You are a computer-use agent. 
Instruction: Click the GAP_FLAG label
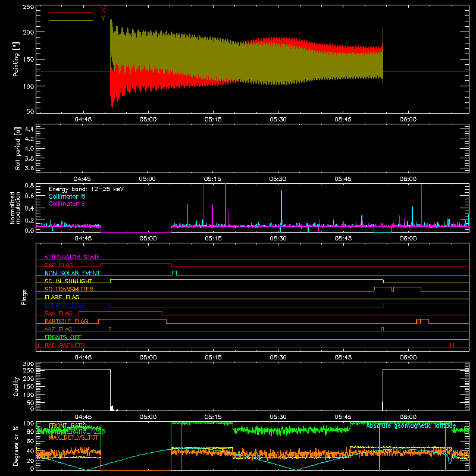coord(58,265)
